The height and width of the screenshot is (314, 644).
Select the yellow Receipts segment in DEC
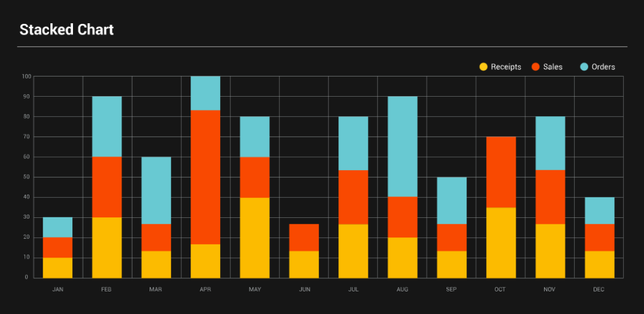[x=599, y=264]
